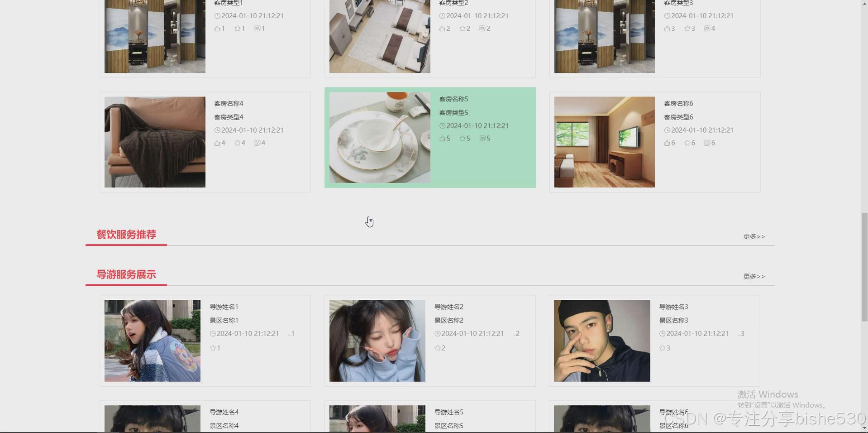The image size is (868, 433).
Task: Click the 客房类型6 text
Action: tap(678, 117)
